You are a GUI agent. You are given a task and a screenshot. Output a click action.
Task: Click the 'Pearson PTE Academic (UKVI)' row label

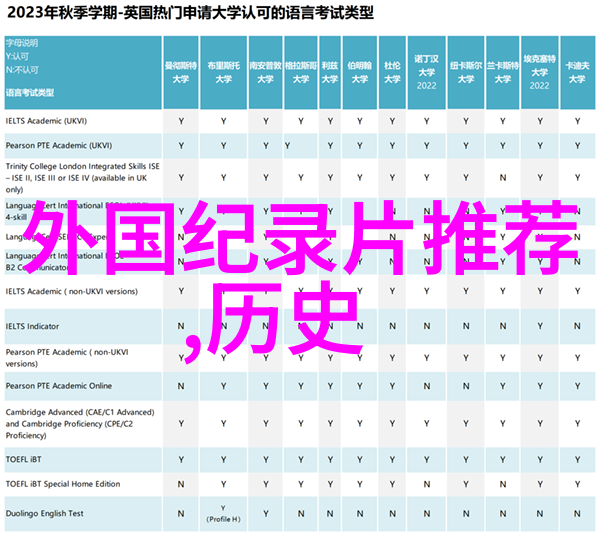pyautogui.click(x=59, y=145)
